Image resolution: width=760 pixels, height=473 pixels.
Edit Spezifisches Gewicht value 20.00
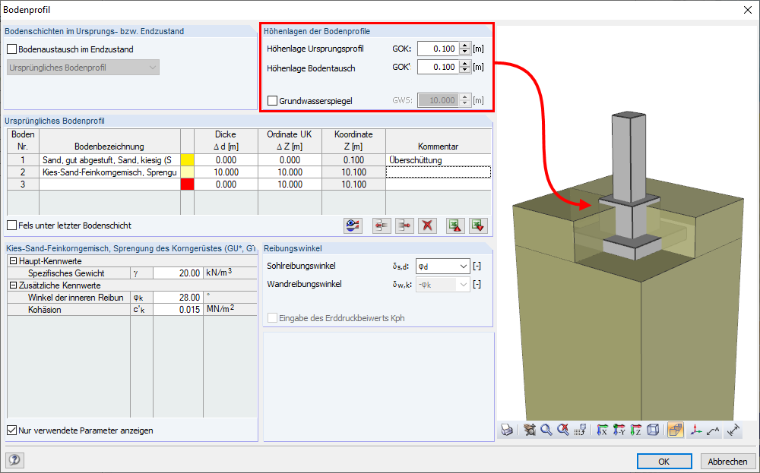177,273
